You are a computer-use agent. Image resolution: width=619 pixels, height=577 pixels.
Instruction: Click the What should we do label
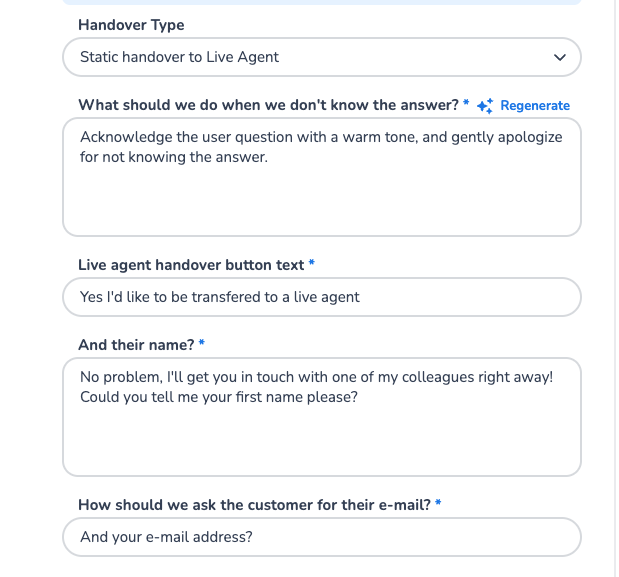pos(268,105)
